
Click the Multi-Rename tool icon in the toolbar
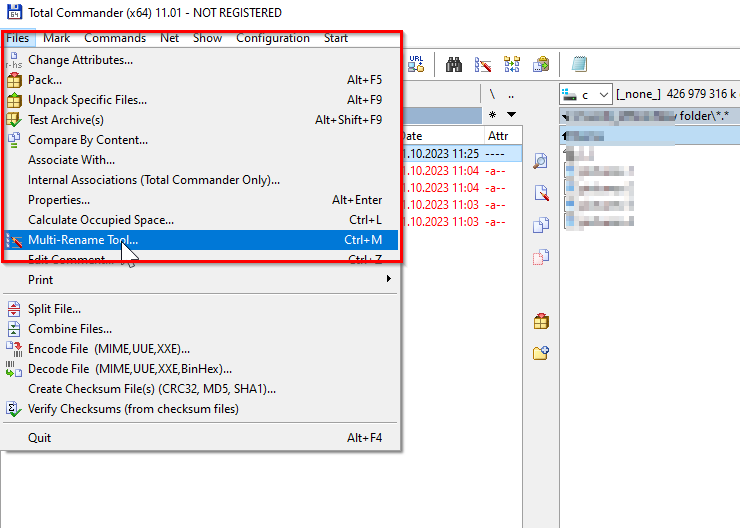click(482, 64)
